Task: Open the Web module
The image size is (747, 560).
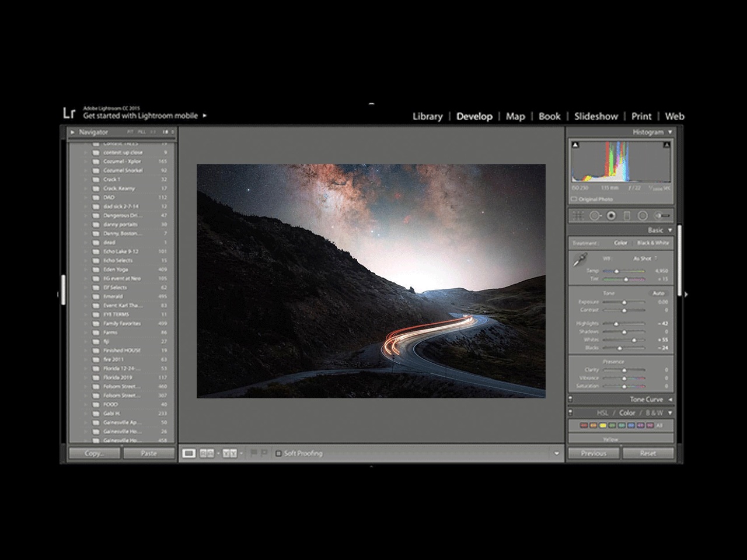Action: 675,117
